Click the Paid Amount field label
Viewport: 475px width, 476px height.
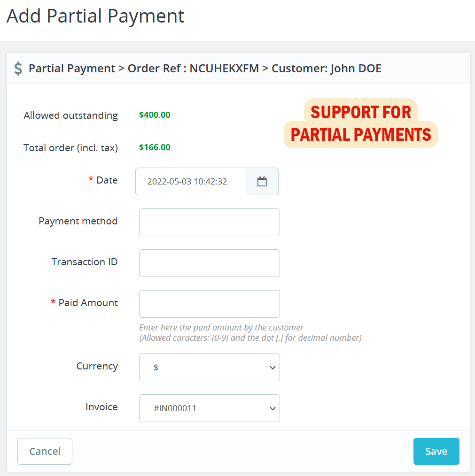pos(88,303)
